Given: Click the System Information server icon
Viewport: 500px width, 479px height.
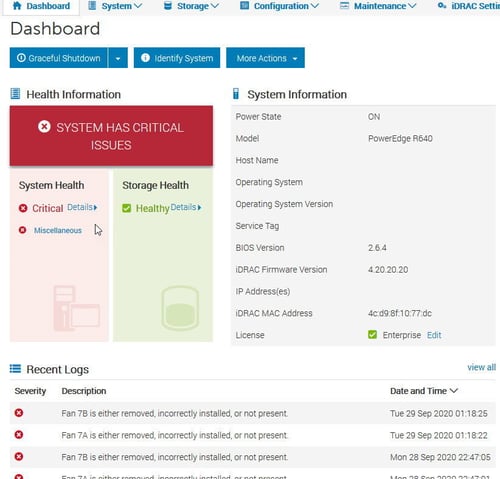Looking at the screenshot, I should tap(236, 94).
